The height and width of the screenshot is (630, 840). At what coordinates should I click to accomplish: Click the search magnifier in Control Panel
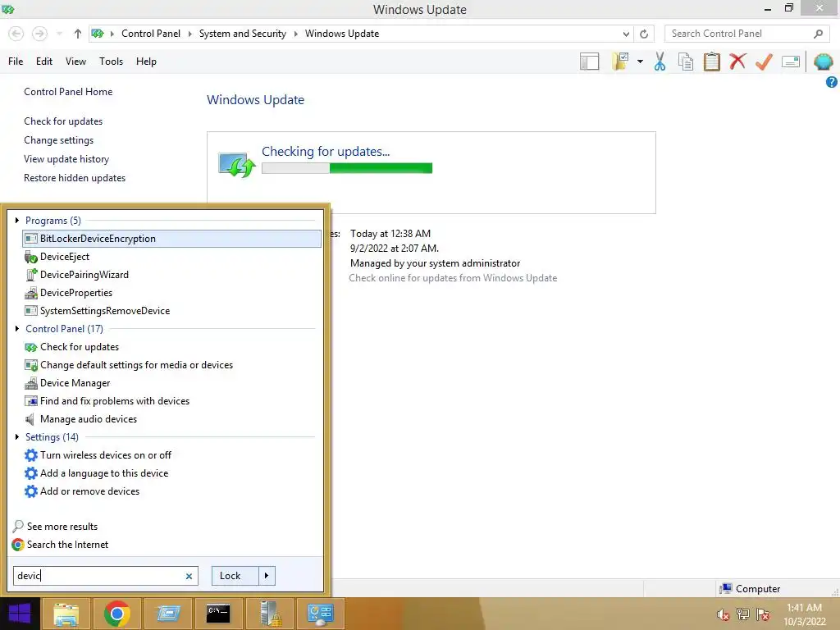point(818,34)
